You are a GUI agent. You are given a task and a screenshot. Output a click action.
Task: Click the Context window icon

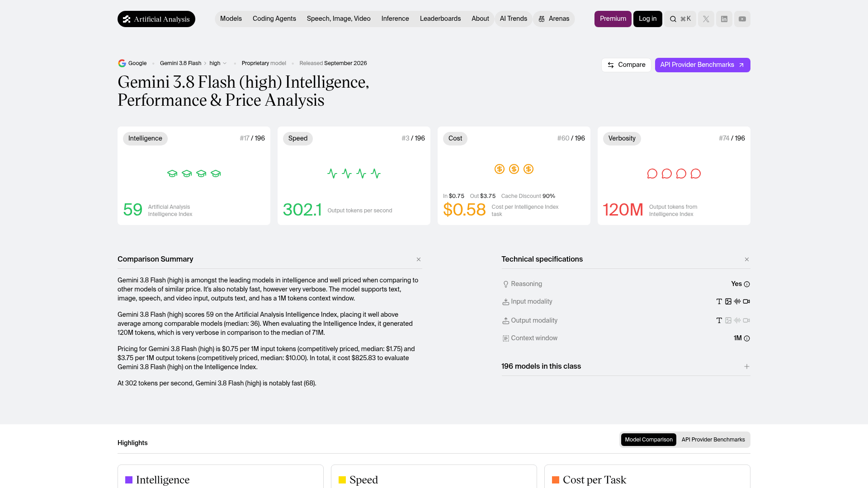pos(506,338)
